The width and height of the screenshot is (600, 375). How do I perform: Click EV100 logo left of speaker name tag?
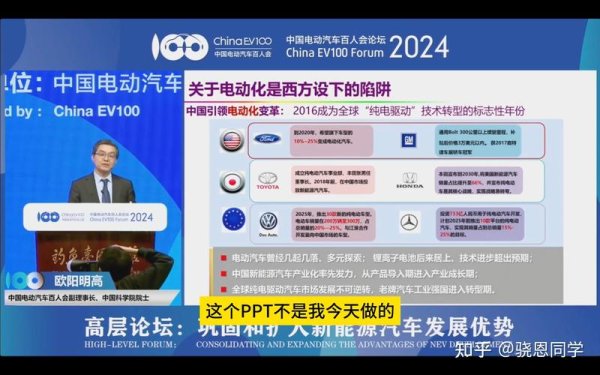[25, 281]
